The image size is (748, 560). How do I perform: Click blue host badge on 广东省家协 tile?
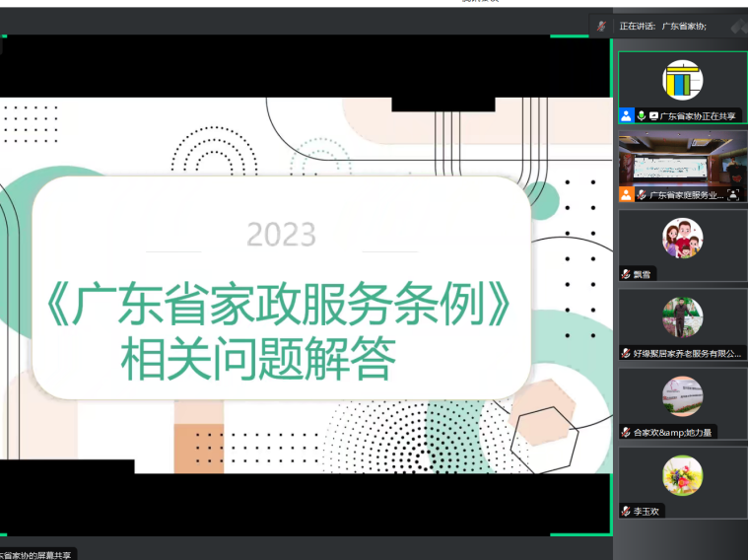[626, 115]
